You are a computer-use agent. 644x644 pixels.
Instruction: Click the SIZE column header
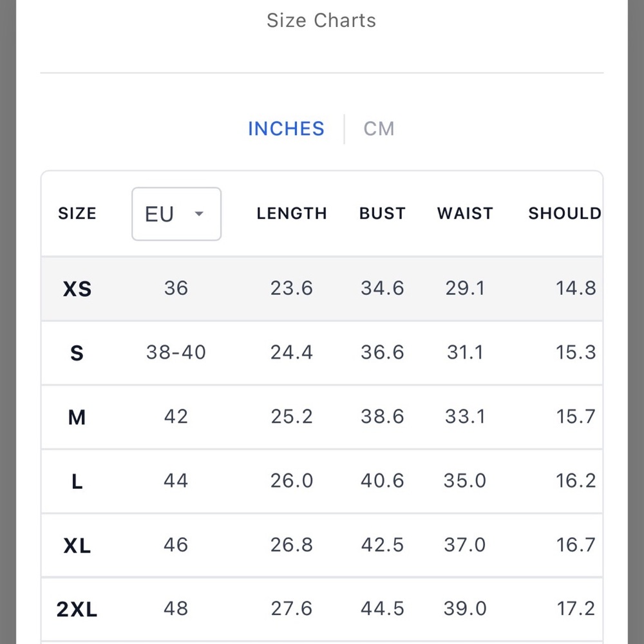(77, 214)
